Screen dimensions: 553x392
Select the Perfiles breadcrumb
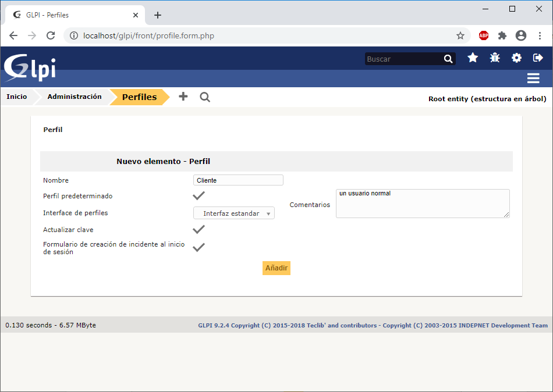click(x=139, y=97)
